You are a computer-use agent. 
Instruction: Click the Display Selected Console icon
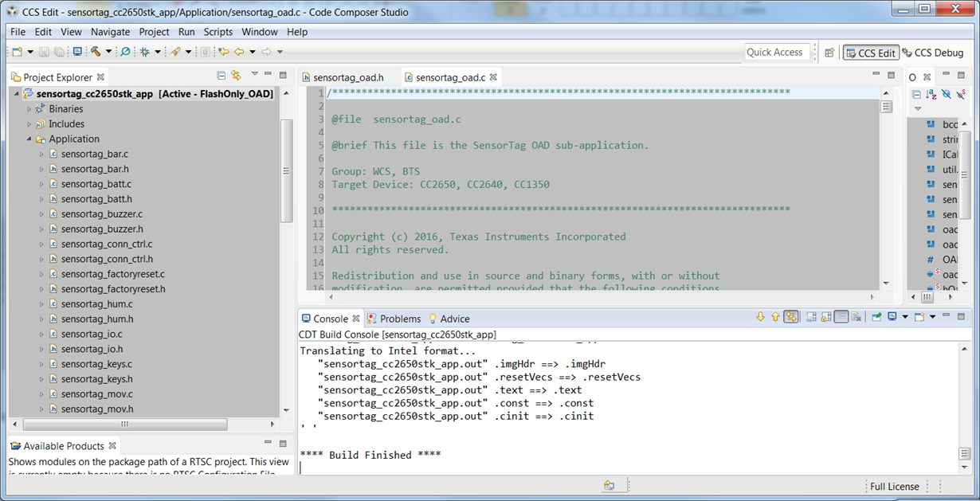tap(892, 317)
